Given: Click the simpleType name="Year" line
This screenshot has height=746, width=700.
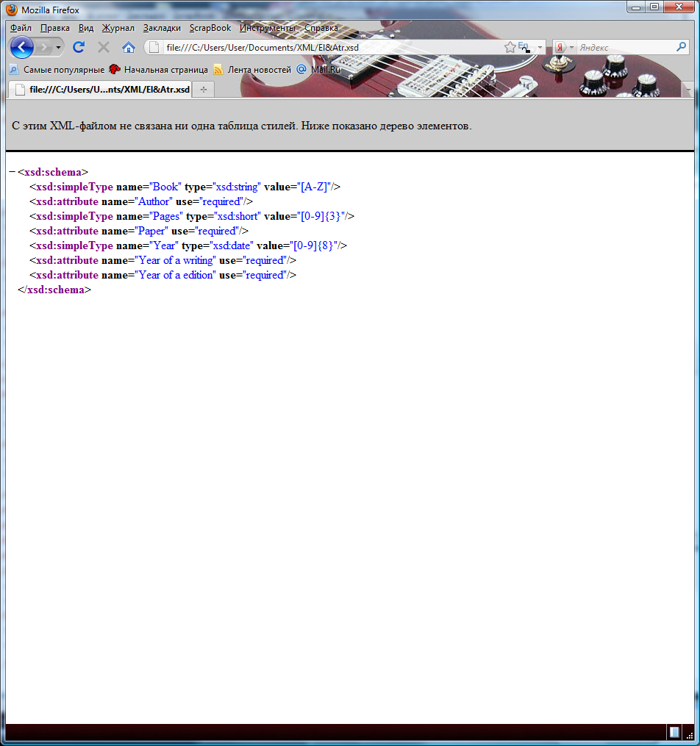Looking at the screenshot, I should click(x=188, y=245).
